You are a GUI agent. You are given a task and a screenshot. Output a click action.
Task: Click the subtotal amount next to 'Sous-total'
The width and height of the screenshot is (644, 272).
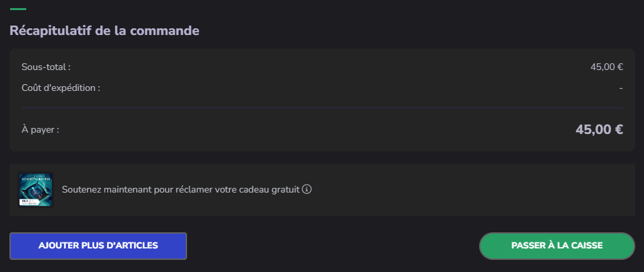(x=606, y=67)
